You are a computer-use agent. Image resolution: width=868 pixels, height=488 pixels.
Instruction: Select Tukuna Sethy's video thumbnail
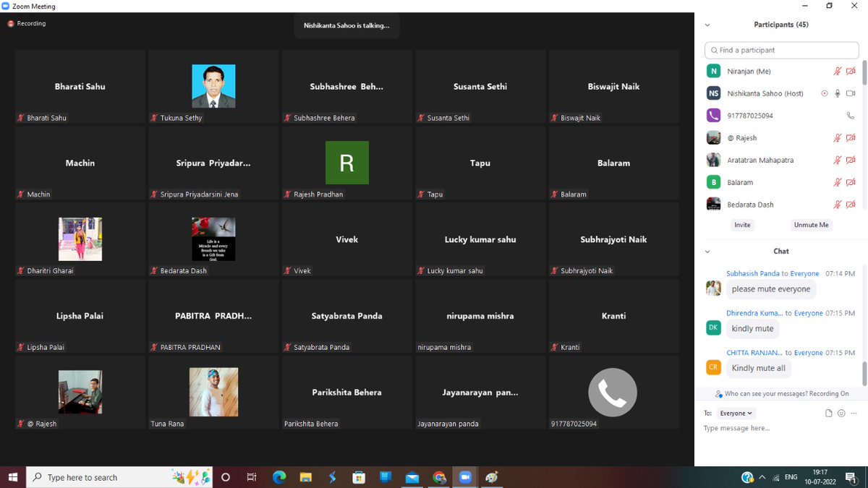pos(213,87)
